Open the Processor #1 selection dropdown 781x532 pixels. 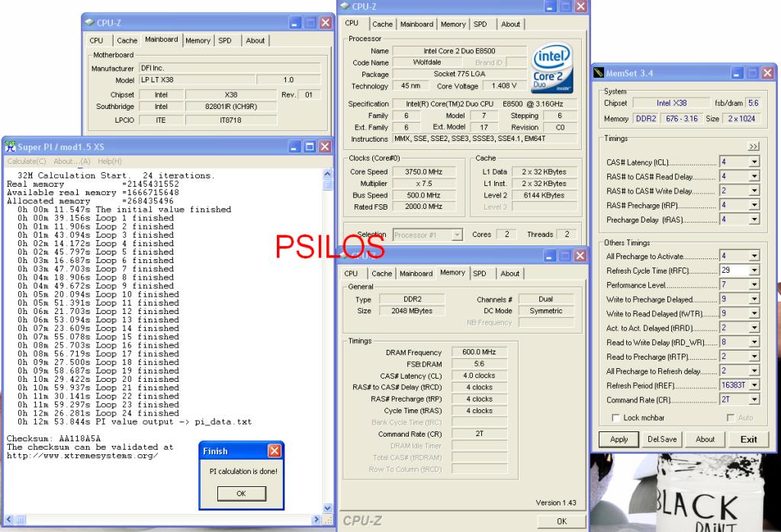(x=457, y=235)
